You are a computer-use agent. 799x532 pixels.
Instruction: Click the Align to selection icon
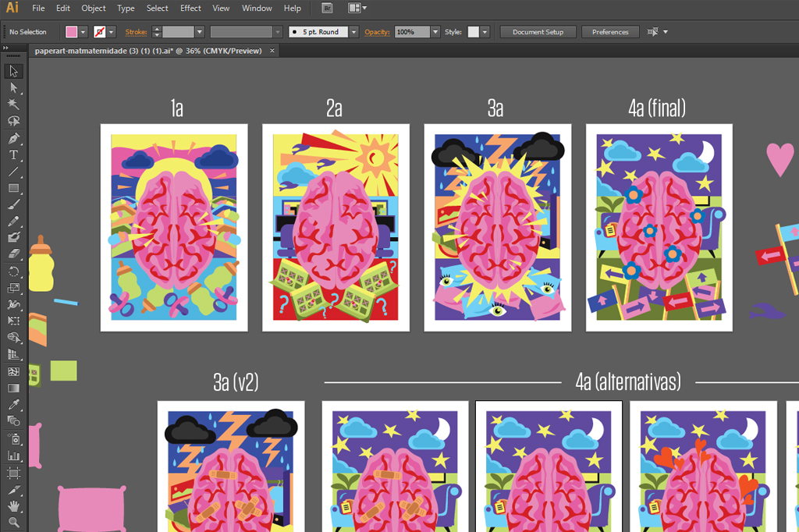click(x=653, y=32)
